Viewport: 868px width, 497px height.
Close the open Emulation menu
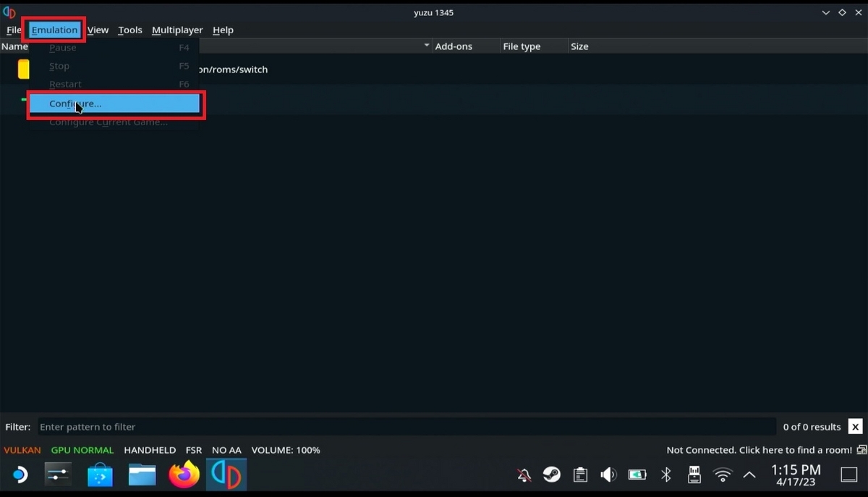tap(54, 30)
